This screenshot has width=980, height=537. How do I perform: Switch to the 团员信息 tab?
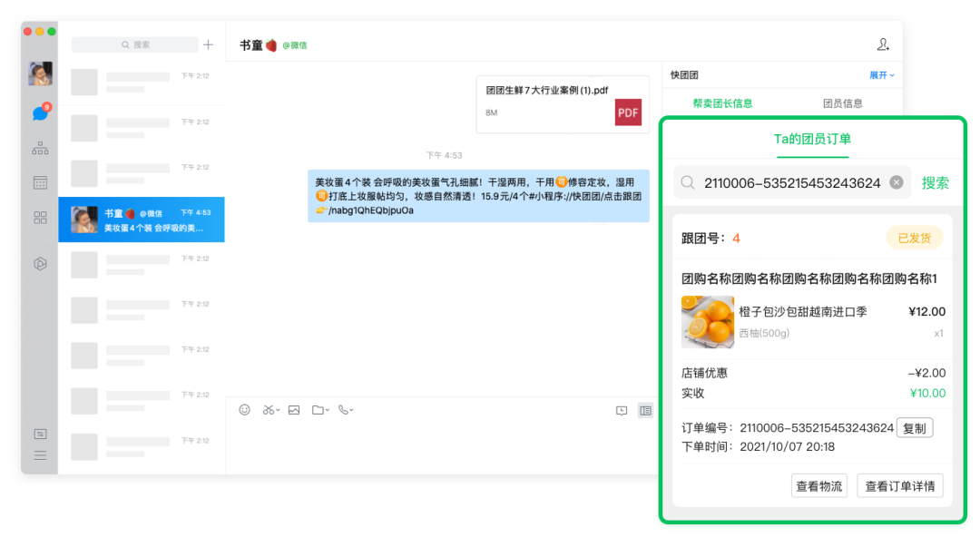(843, 103)
